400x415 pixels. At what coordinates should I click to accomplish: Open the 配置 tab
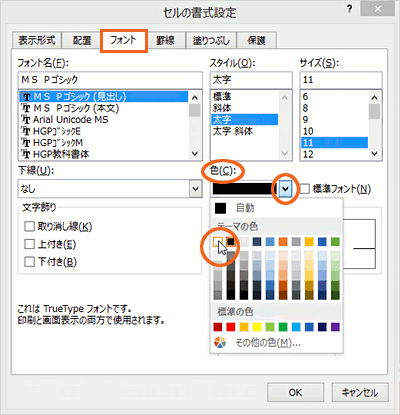tap(82, 40)
